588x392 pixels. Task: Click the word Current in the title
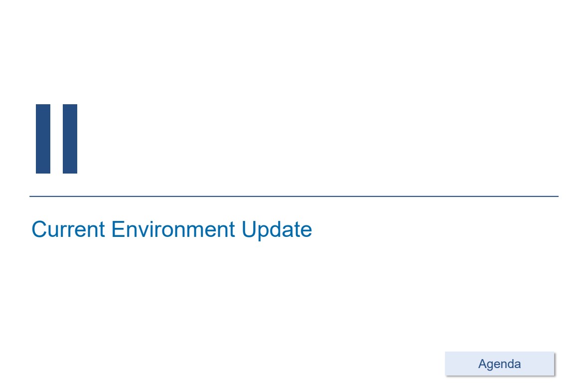point(68,229)
